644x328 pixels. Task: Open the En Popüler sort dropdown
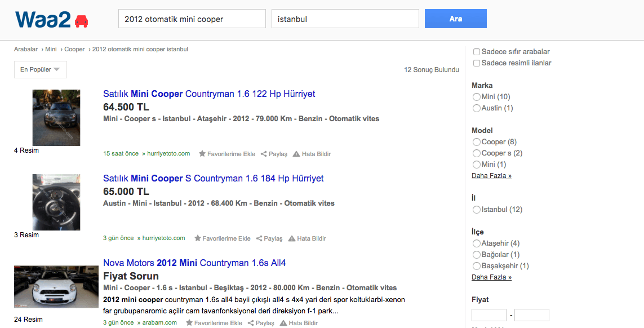click(40, 69)
